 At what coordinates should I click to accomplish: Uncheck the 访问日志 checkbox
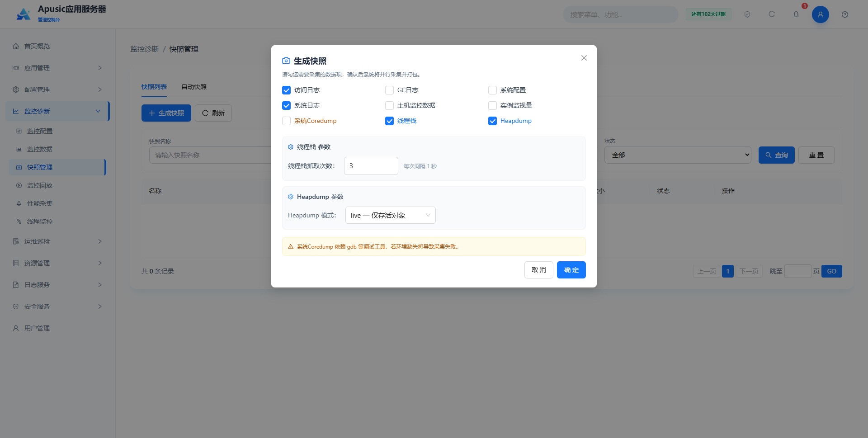pyautogui.click(x=286, y=90)
